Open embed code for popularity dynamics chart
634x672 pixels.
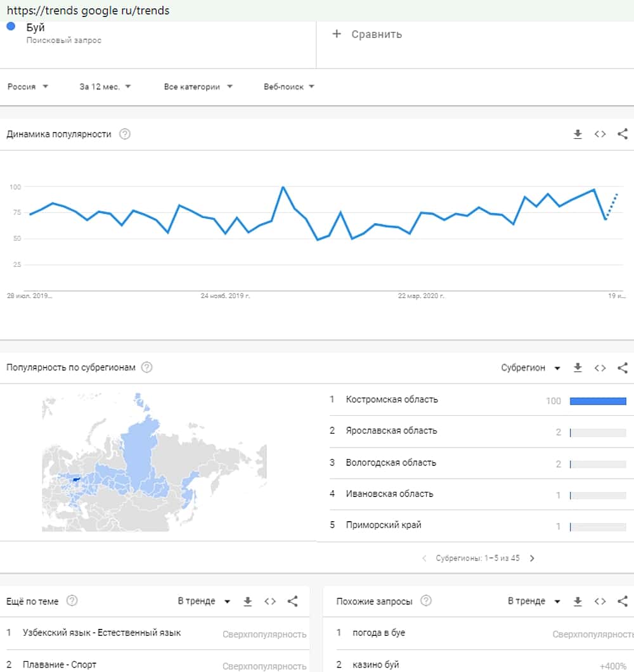[600, 134]
